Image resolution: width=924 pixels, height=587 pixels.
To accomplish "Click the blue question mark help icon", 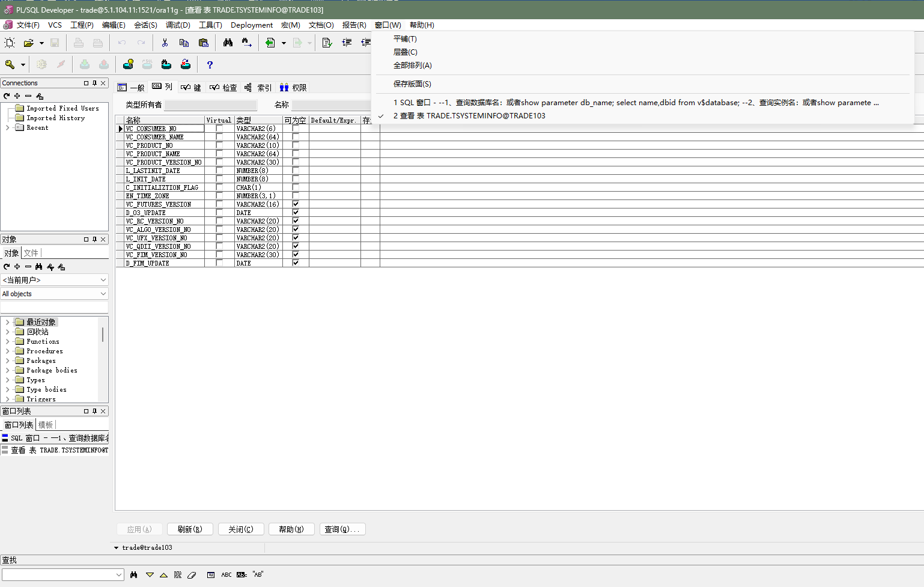I will (x=210, y=64).
